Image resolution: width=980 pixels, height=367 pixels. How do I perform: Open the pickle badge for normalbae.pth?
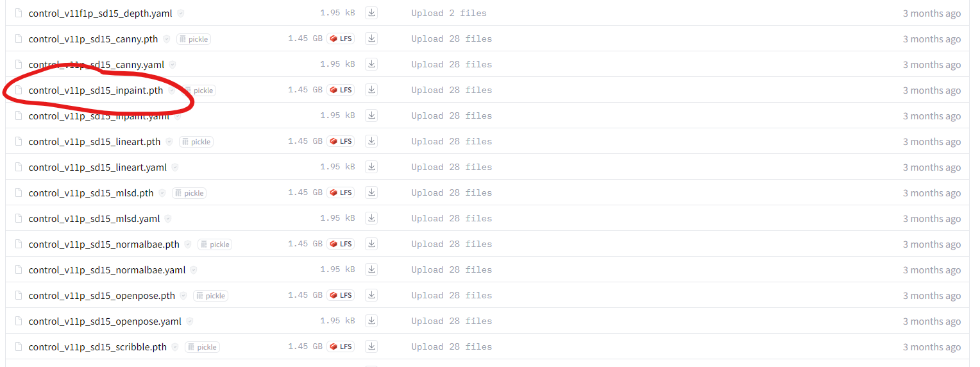(215, 244)
